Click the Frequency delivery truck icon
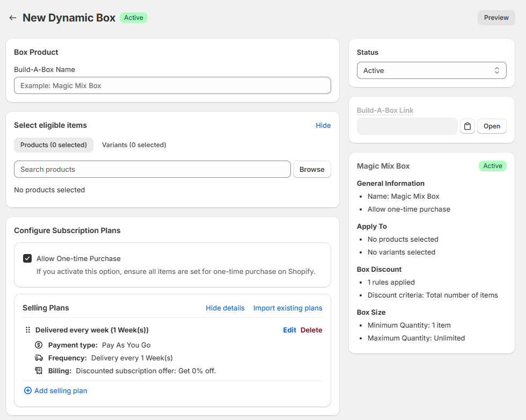This screenshot has width=526, height=420. [x=39, y=358]
